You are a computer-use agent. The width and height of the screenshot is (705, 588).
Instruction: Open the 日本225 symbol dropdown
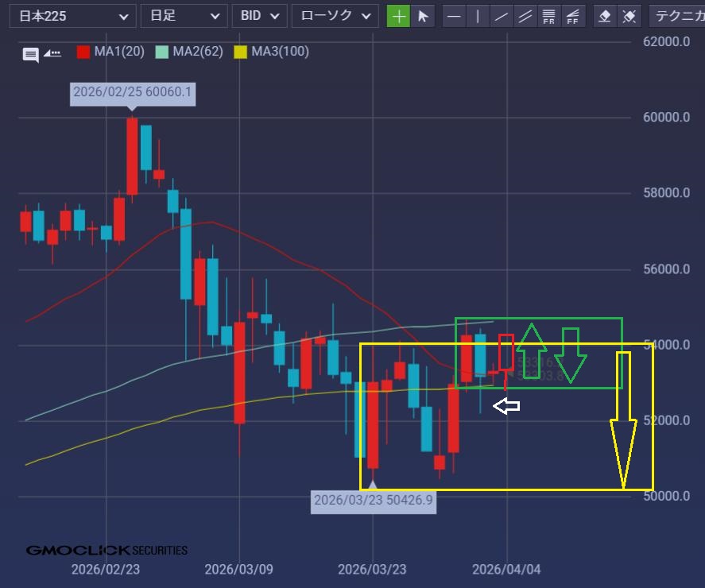point(76,16)
